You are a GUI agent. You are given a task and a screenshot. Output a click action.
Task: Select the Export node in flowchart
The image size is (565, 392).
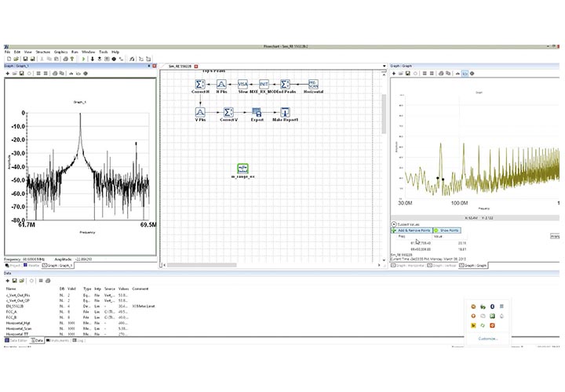pos(256,113)
